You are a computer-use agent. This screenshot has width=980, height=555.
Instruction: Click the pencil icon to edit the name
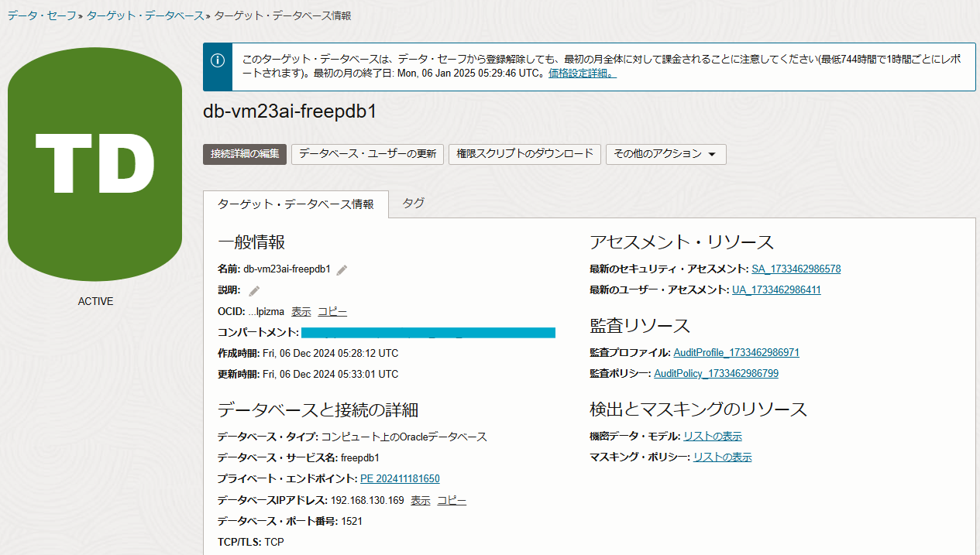point(341,269)
